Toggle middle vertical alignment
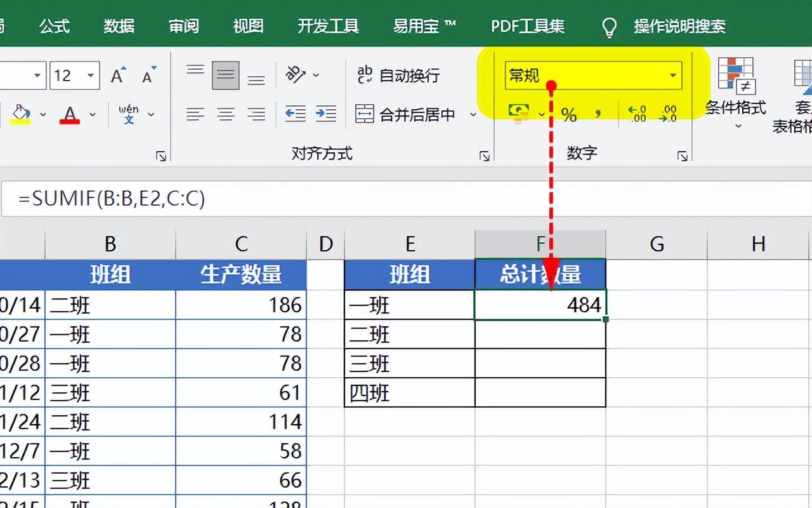 coord(225,75)
